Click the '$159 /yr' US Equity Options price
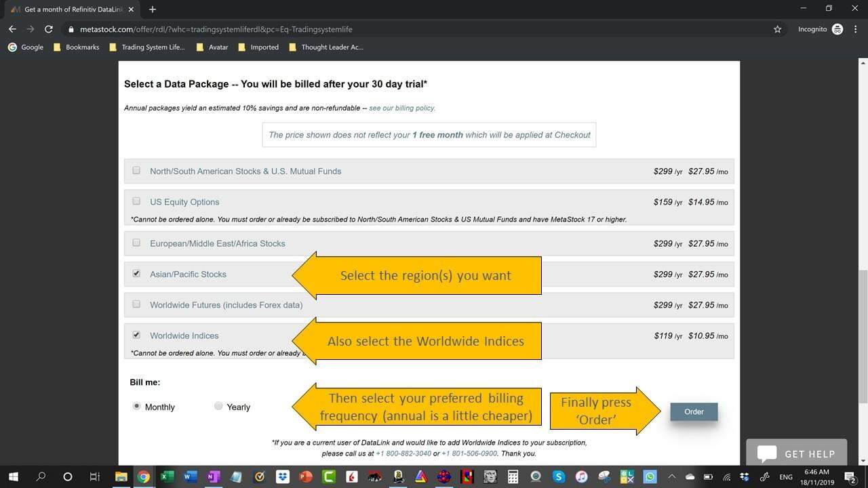The width and height of the screenshot is (868, 488). [668, 202]
